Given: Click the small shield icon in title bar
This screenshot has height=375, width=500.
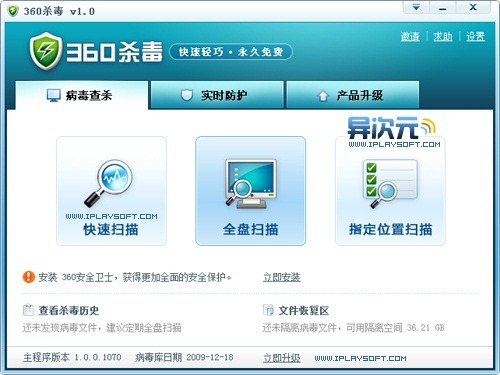Looking at the screenshot, I should pyautogui.click(x=13, y=11).
